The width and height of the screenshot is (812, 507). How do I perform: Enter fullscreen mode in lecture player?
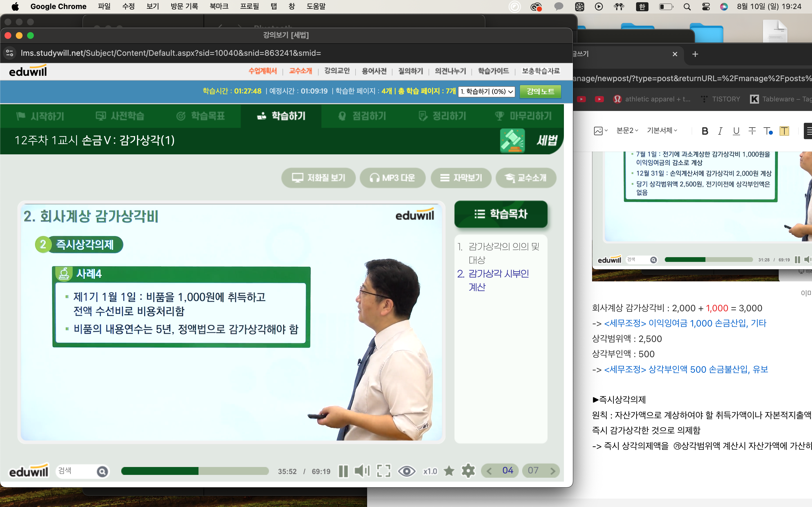point(383,471)
